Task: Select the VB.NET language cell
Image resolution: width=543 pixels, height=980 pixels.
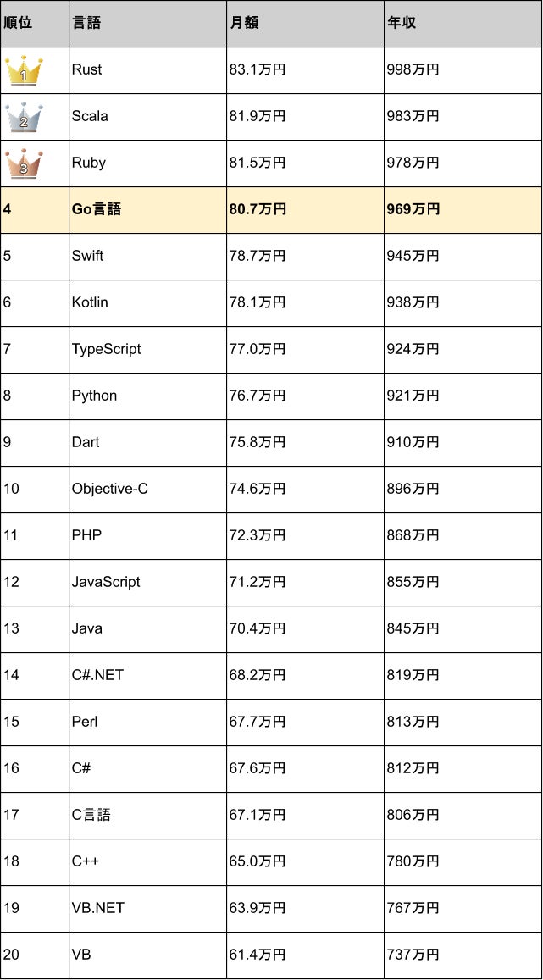Action: 98,909
